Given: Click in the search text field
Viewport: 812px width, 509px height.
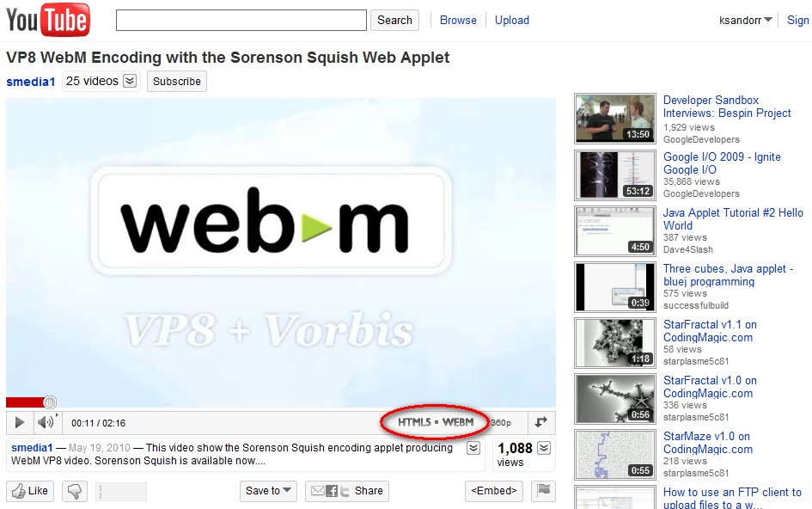Looking at the screenshot, I should click(x=241, y=20).
